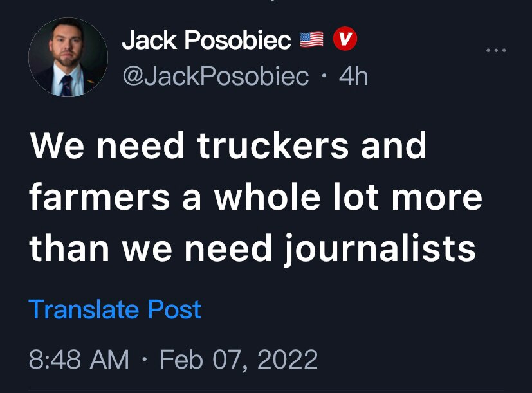This screenshot has width=532, height=393.
Task: Tap the flag emoji in Jack Posobiec's display name
Action: click(311, 39)
